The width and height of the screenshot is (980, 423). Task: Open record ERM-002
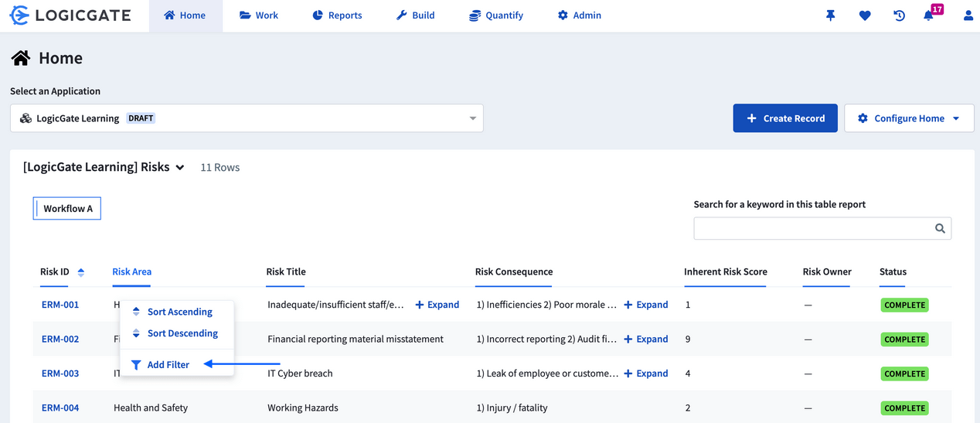(x=60, y=339)
